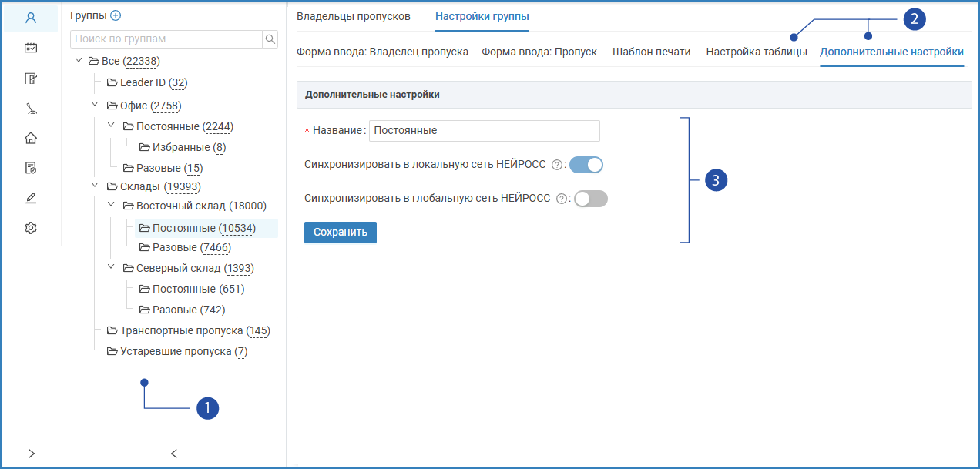Disable sync to local NEYROSS network
The image size is (980, 469).
coord(586,164)
